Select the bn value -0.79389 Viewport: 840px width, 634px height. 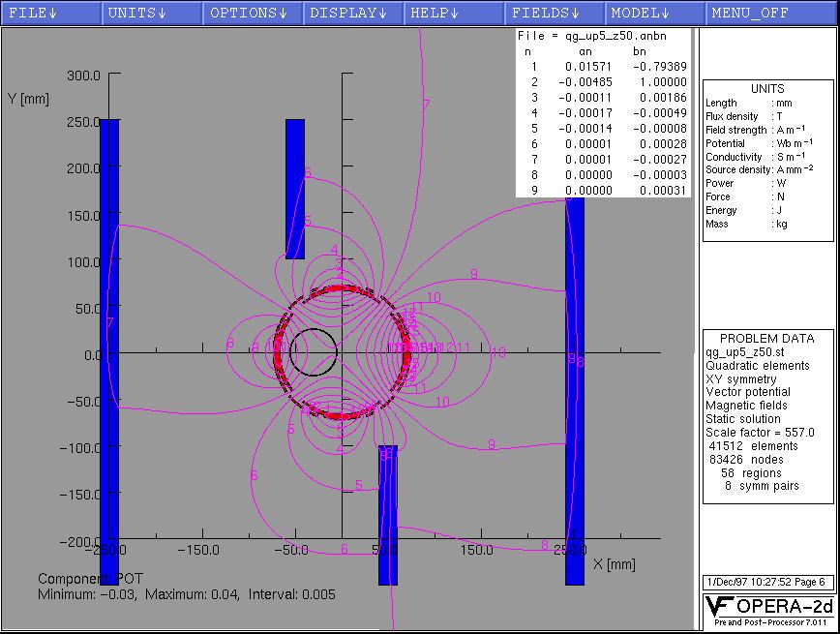coord(660,67)
